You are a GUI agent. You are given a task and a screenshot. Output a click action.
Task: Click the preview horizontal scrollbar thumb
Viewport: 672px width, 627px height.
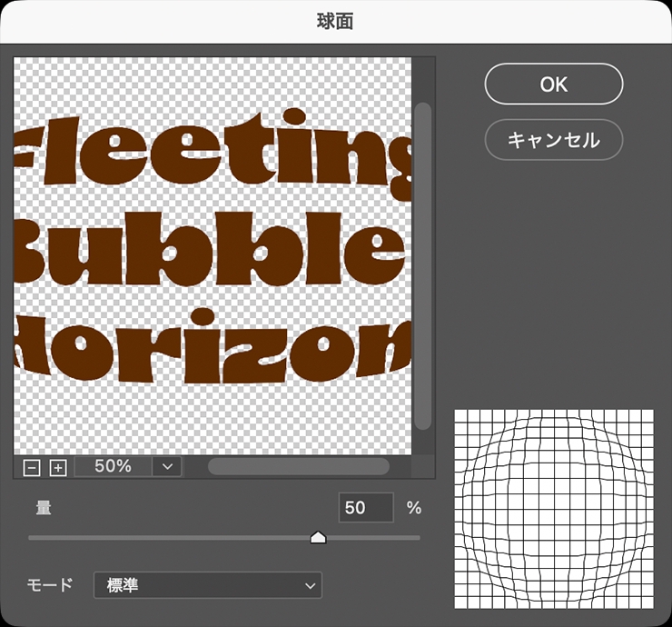point(298,466)
